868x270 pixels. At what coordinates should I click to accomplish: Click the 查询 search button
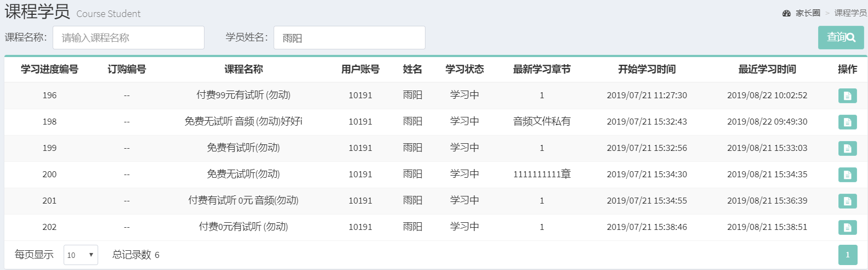[x=841, y=37]
